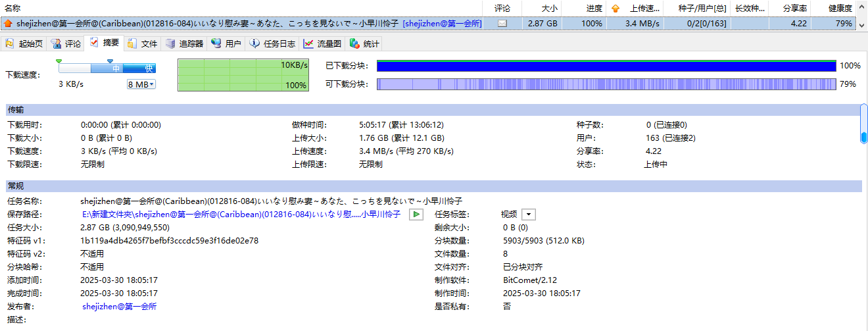Click the envelope comment icon in task row
The image size is (868, 331).
coord(502,23)
